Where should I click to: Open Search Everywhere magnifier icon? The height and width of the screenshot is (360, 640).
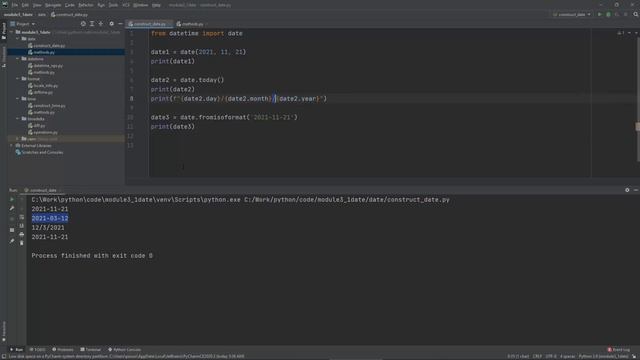(636, 14)
